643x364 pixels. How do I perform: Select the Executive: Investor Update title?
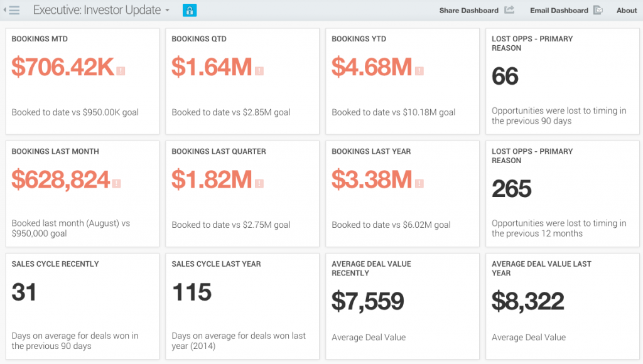point(97,10)
